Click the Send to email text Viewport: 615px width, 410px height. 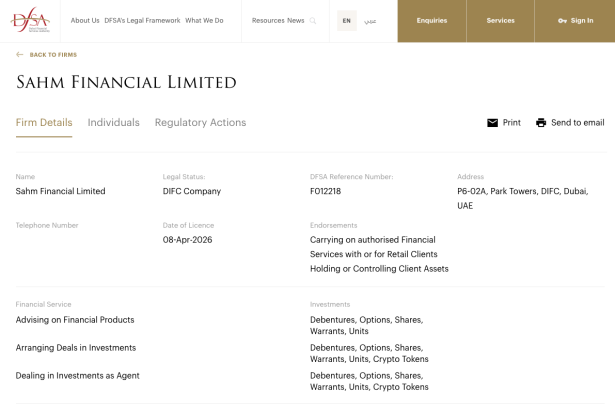pos(577,123)
